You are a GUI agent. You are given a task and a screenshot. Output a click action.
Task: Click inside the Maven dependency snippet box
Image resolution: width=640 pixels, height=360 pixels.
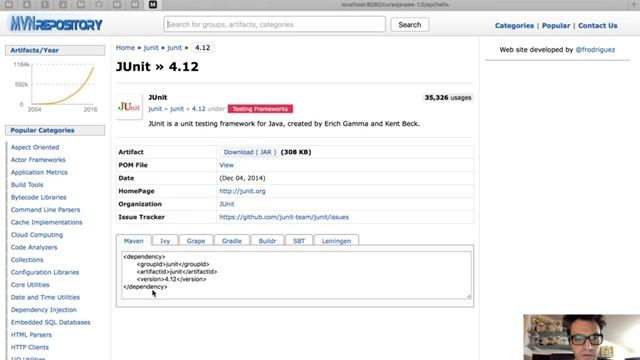(x=296, y=275)
